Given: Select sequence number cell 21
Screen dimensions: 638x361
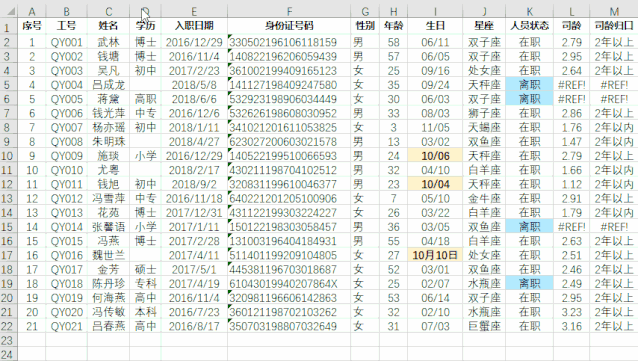Looking at the screenshot, I should 32,326.
